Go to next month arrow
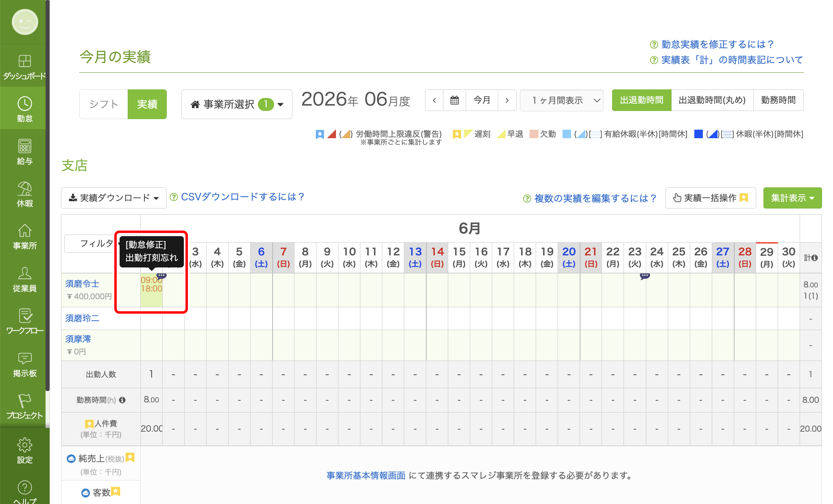The height and width of the screenshot is (504, 833). pyautogui.click(x=507, y=100)
